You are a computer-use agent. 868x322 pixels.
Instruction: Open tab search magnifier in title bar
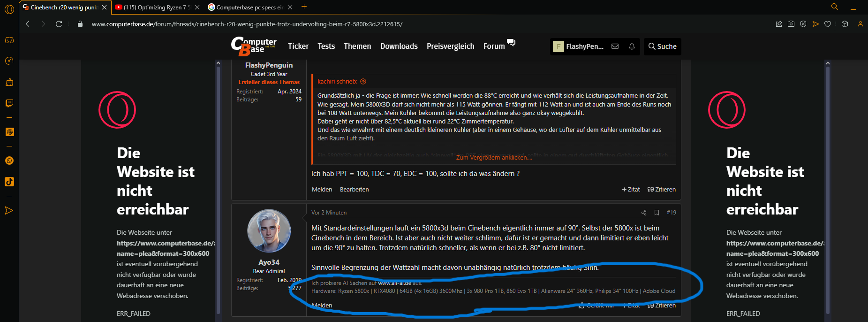pyautogui.click(x=835, y=7)
